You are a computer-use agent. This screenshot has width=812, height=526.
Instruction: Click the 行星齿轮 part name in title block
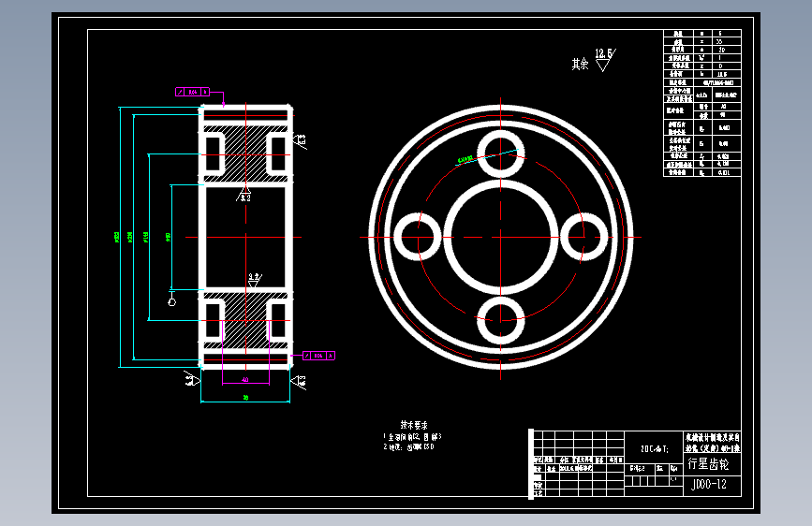click(708, 464)
